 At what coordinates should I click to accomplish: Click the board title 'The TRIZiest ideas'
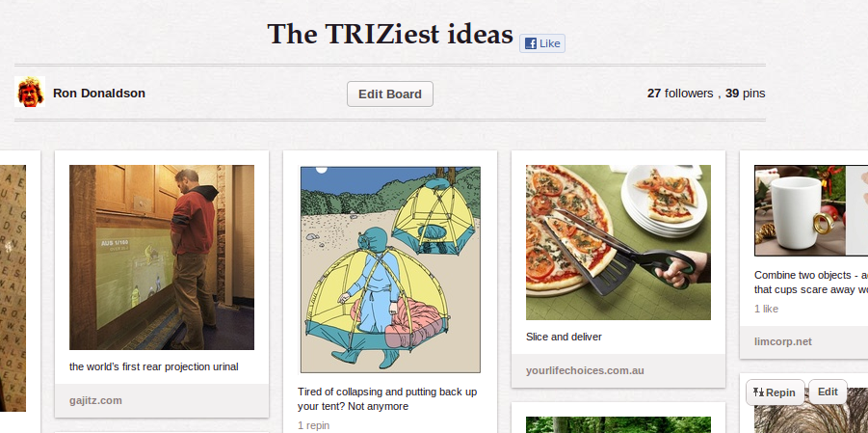click(390, 35)
